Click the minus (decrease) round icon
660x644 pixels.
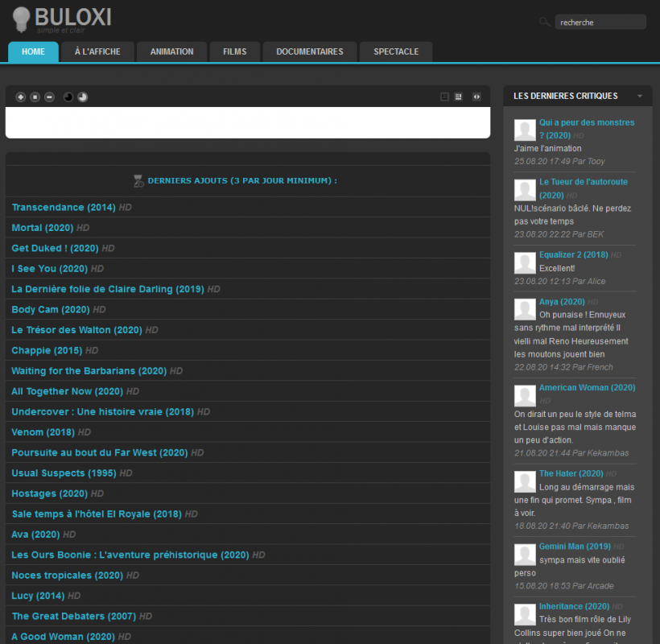pos(49,97)
